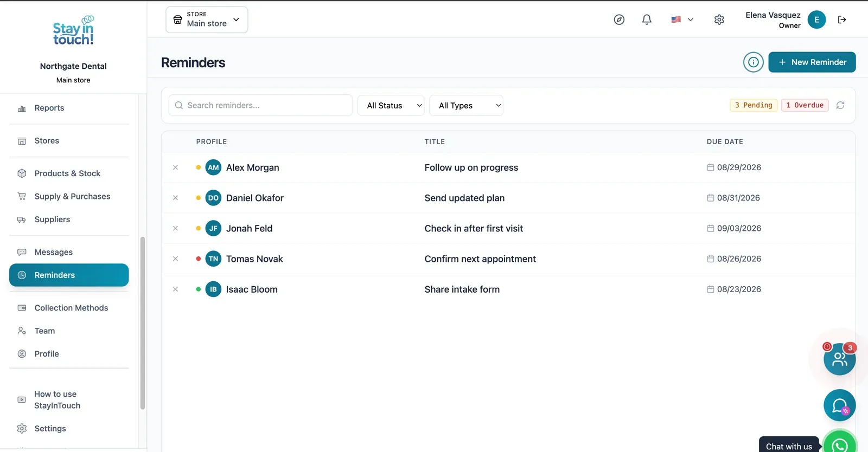Select the Reminders sidebar item
The image size is (868, 452).
point(69,275)
